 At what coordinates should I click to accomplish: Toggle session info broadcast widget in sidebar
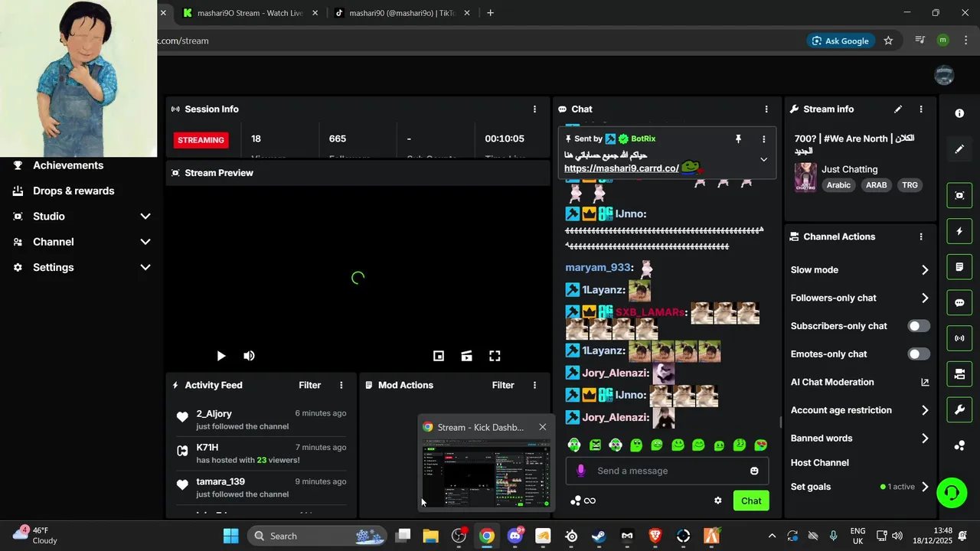pyautogui.click(x=959, y=338)
